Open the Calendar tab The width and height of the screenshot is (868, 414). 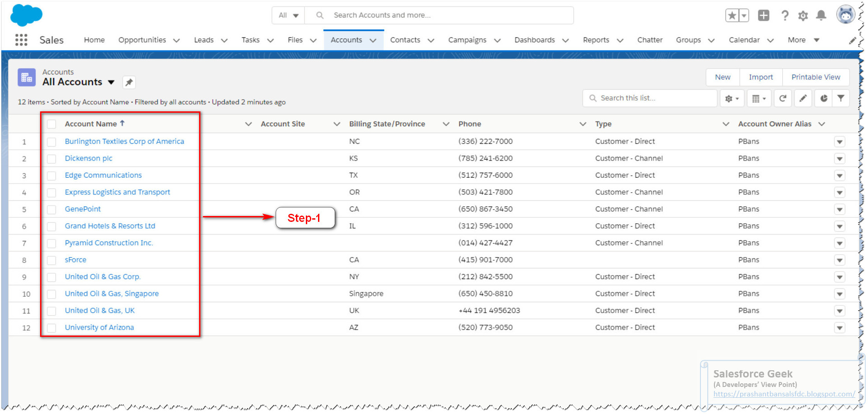744,40
